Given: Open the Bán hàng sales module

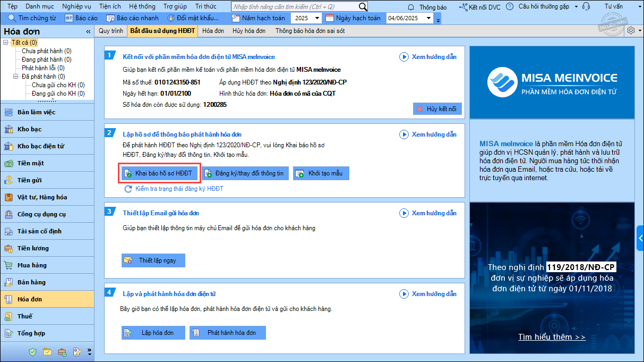Looking at the screenshot, I should pos(47,282).
